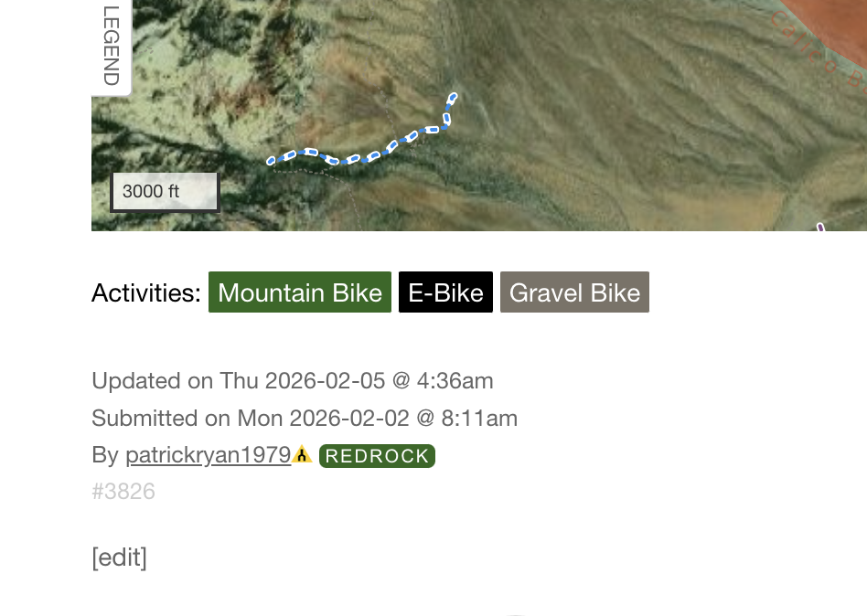The image size is (867, 616).
Task: Open the LEGEND panel on the map
Action: click(x=110, y=46)
